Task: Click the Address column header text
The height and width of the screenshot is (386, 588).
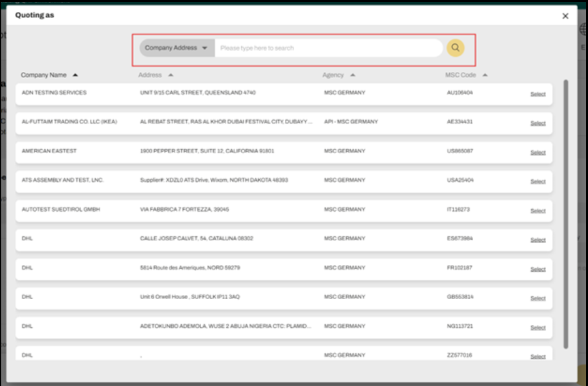Action: point(149,75)
